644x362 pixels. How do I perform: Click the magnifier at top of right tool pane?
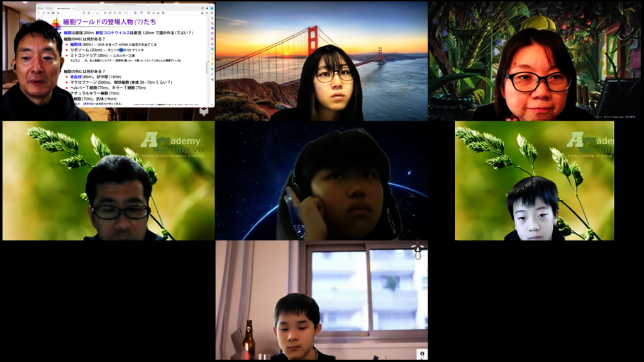pos(212,18)
